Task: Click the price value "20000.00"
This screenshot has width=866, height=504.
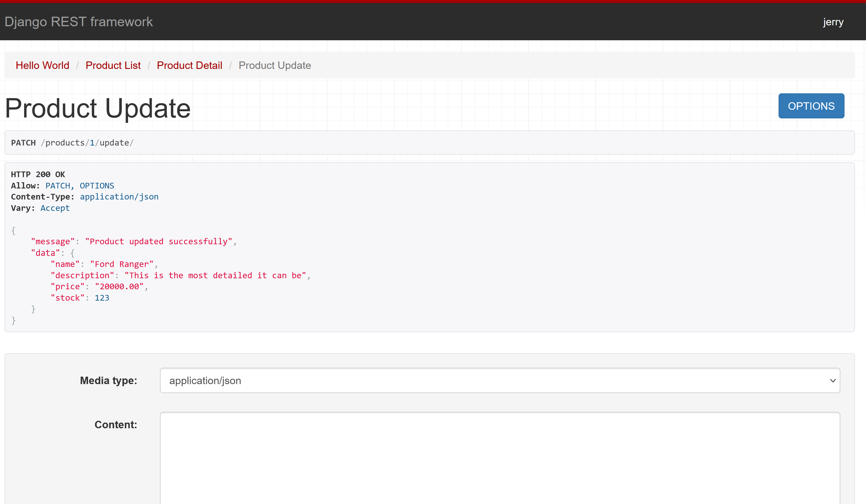Action: [119, 286]
